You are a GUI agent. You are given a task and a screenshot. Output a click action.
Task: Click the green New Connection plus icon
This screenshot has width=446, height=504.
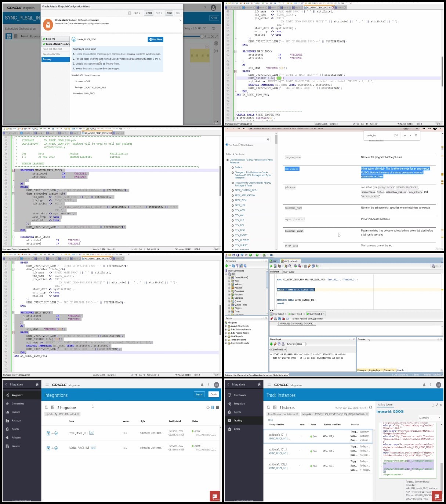click(x=227, y=266)
